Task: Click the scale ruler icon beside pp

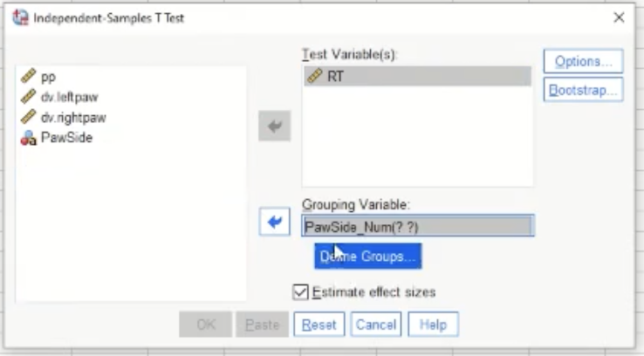Action: (28, 77)
